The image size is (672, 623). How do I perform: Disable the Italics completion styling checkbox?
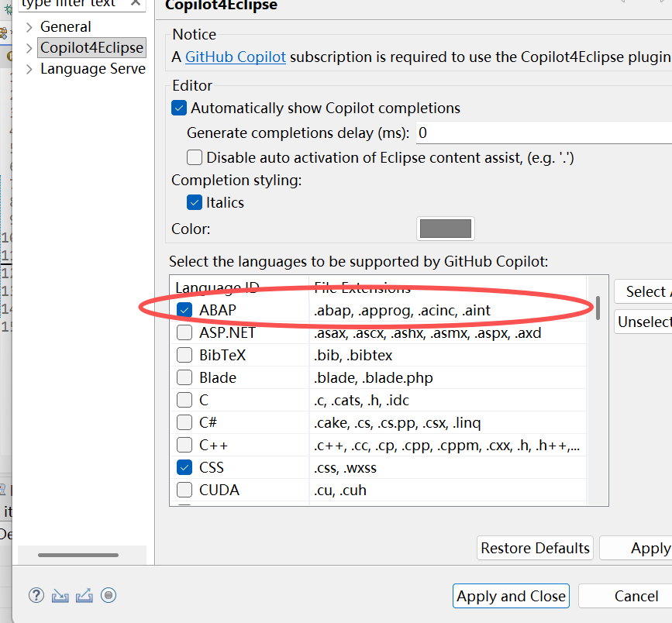click(x=195, y=203)
